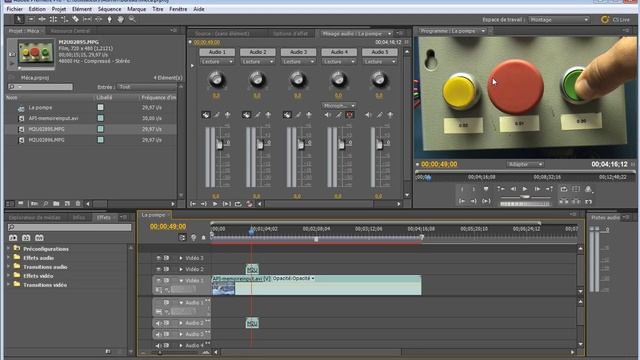Toggle loop in the audio mixer transport
The width and height of the screenshot is (640, 360).
[238, 204]
